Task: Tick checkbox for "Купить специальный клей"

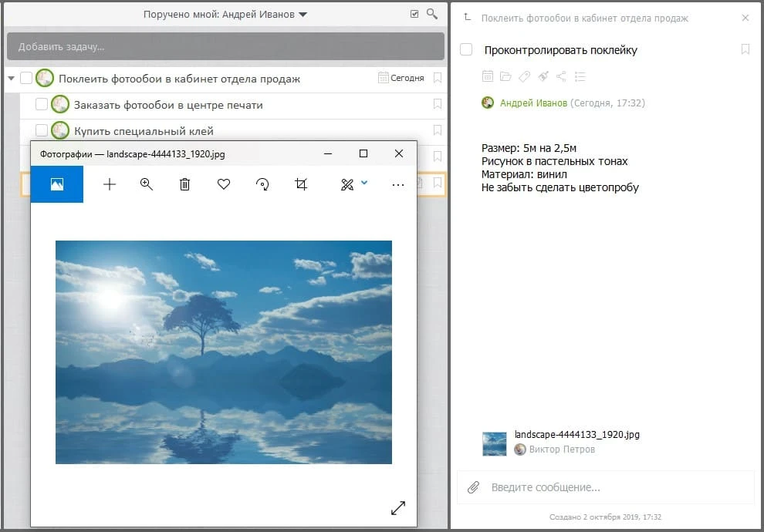Action: [42, 131]
